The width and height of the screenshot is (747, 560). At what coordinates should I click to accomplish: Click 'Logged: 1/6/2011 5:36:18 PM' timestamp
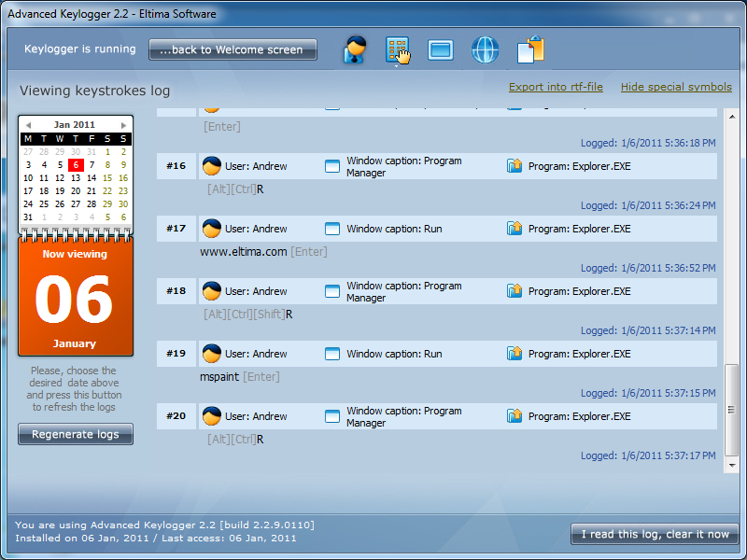click(x=648, y=143)
